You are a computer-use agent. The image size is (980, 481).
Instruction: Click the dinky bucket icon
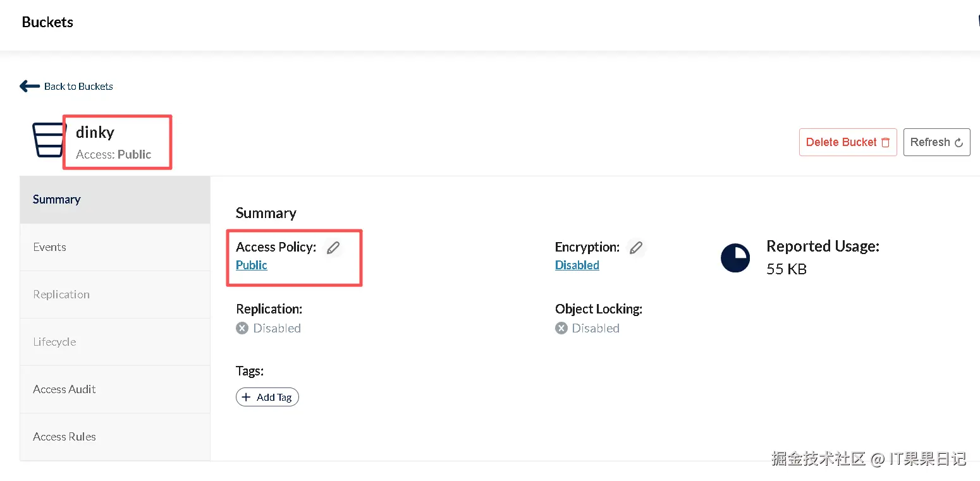coord(48,140)
